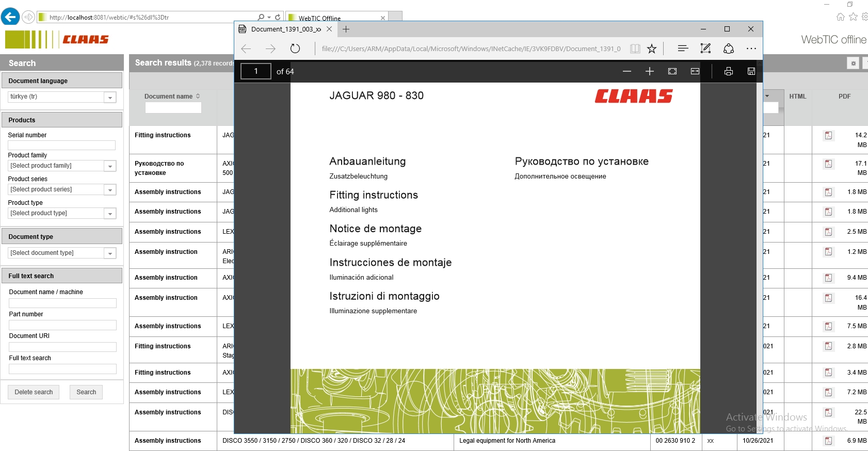The image size is (868, 451).
Task: Click the Document name / machine field
Action: [x=62, y=303]
